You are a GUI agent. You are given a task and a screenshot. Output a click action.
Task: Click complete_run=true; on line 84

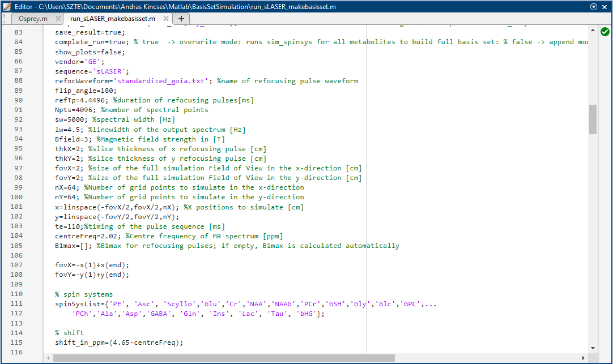coord(92,42)
